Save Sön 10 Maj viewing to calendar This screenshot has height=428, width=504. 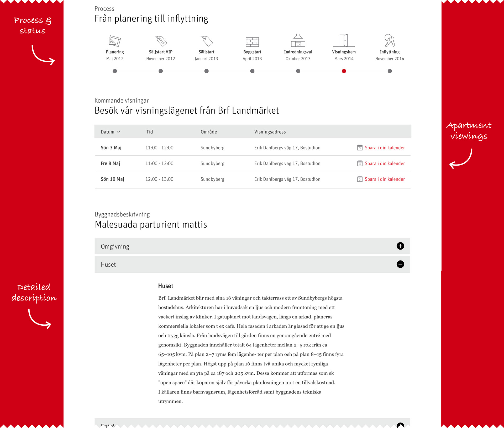coord(384,179)
